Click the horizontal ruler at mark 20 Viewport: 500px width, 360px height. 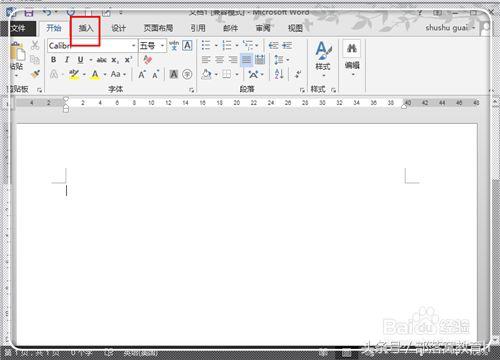point(237,103)
